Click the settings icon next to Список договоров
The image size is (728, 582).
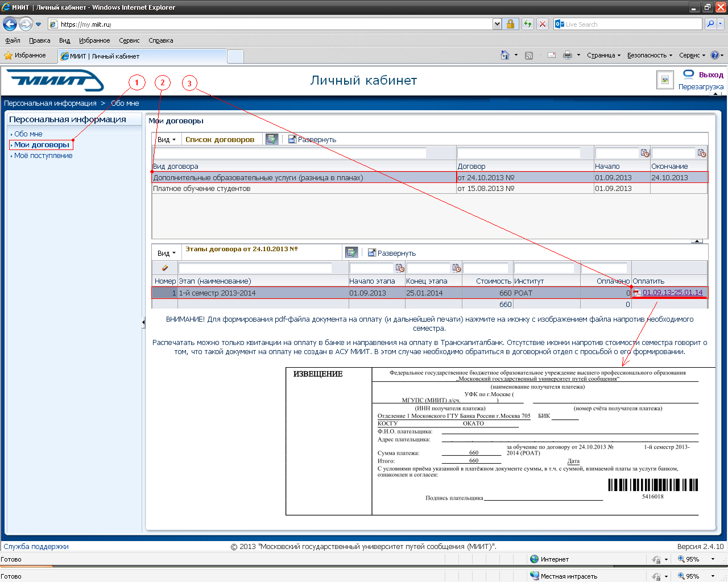point(271,139)
